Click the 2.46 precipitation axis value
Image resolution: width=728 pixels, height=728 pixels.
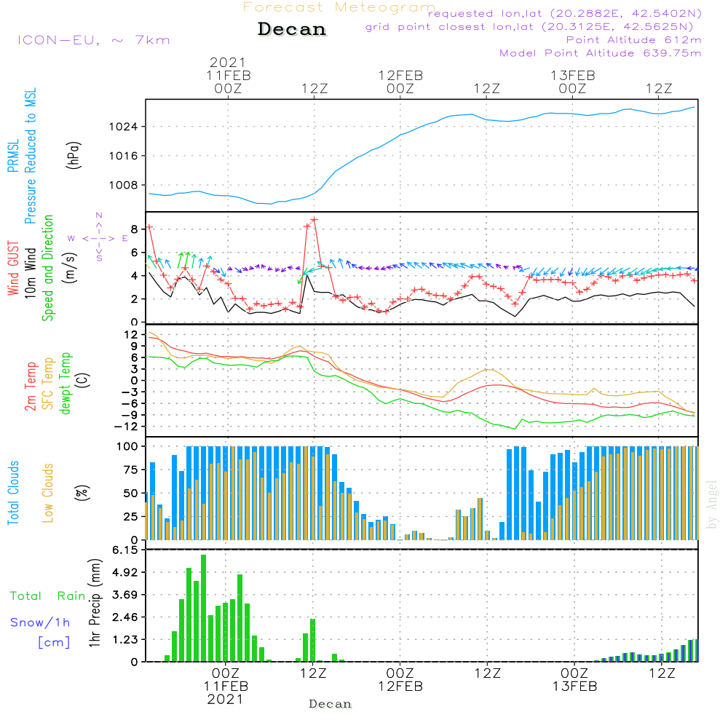point(125,617)
